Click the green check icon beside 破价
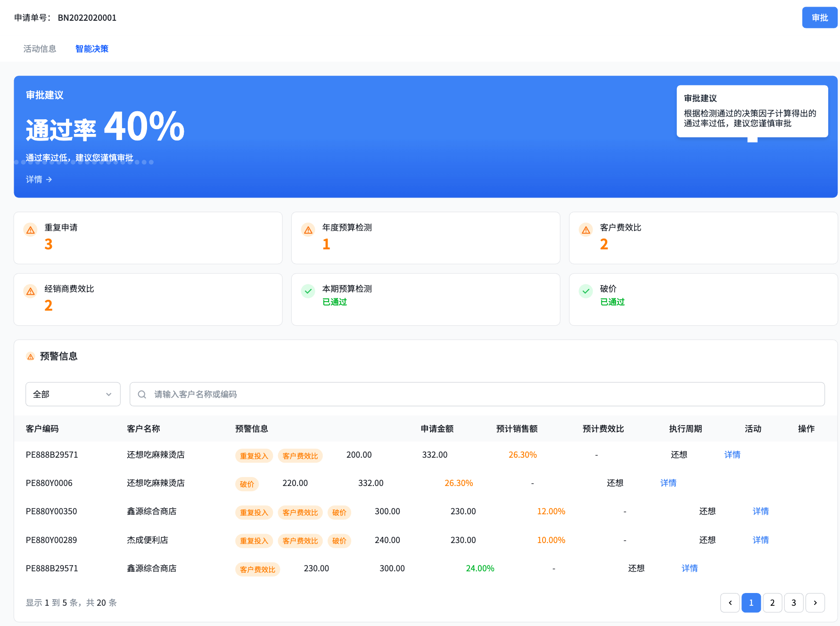Screen dimensions: 840x626 coord(586,291)
